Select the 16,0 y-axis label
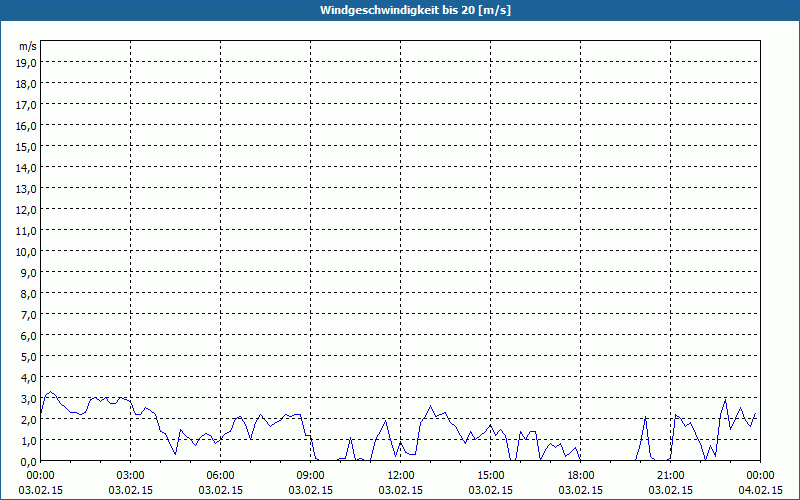800x500 pixels. point(27,126)
